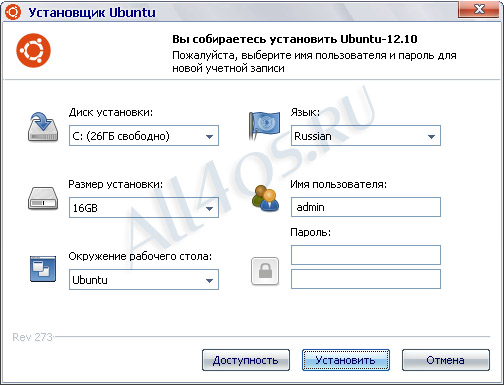Click heading Вы собираетесь установить Ubuntu-12.10
Screen dimensions: 504x385
tap(295, 39)
